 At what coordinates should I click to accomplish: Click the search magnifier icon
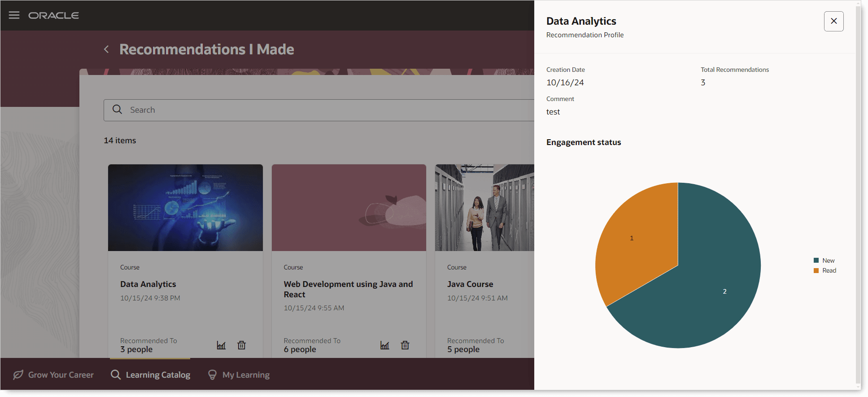point(117,110)
